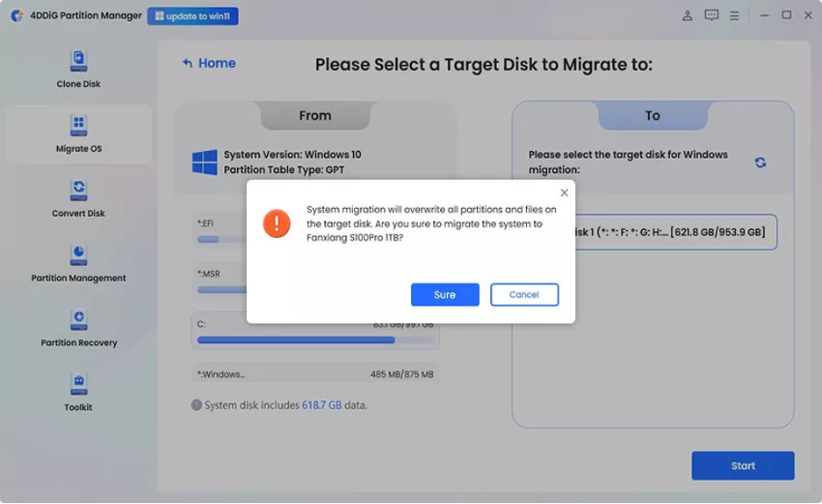
Task: Click the C: partition usage bar
Action: (x=315, y=340)
